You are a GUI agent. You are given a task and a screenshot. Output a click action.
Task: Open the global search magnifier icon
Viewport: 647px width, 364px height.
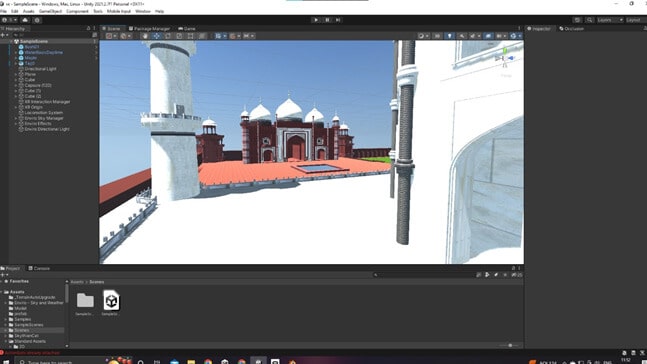pyautogui.click(x=590, y=20)
